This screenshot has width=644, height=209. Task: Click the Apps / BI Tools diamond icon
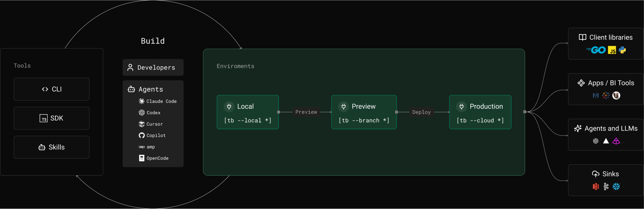click(581, 83)
